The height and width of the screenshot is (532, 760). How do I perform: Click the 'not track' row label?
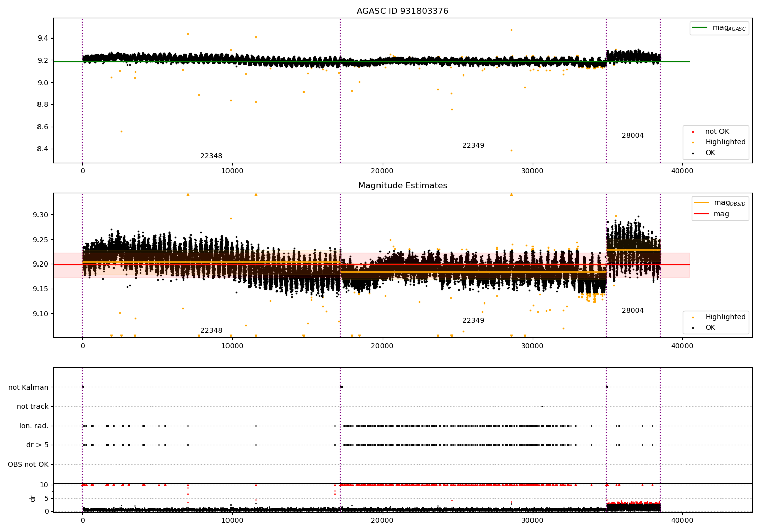[32, 407]
